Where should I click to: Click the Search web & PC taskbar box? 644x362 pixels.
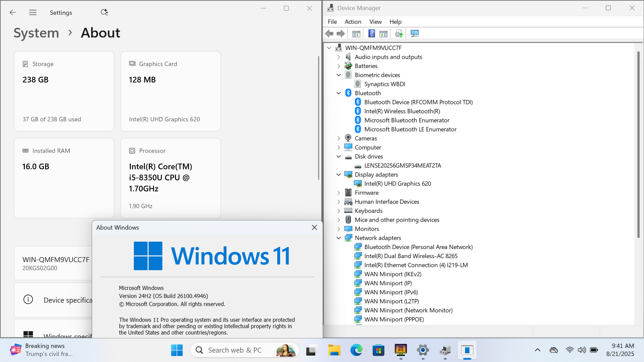pos(245,350)
